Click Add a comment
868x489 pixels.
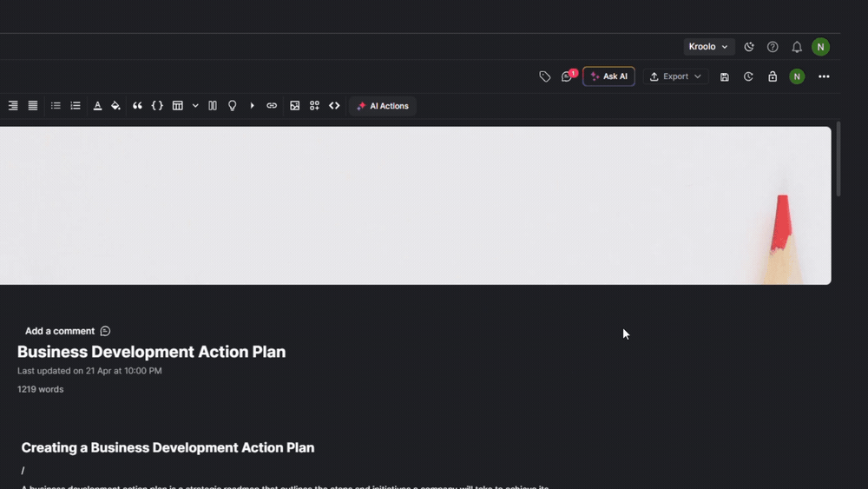pyautogui.click(x=68, y=331)
